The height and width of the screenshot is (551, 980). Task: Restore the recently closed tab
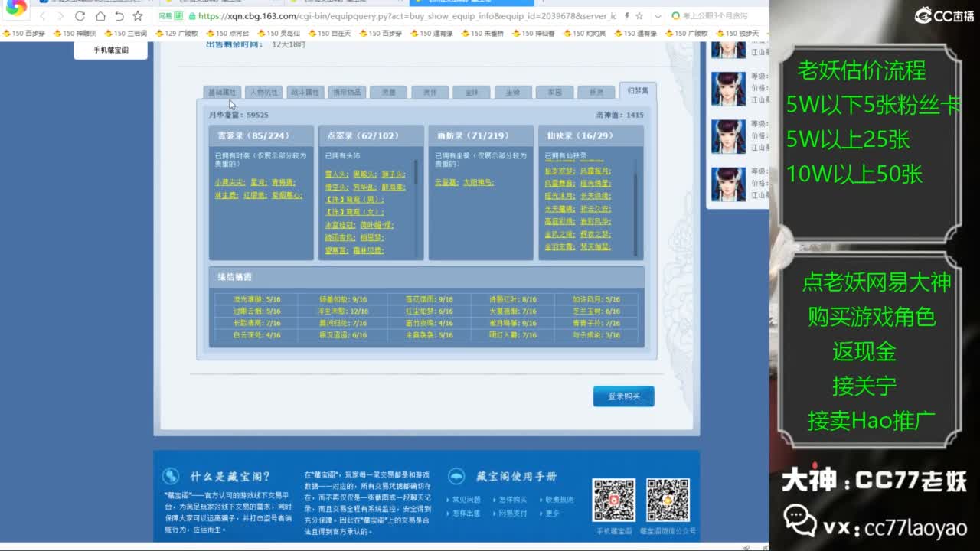pyautogui.click(x=119, y=16)
